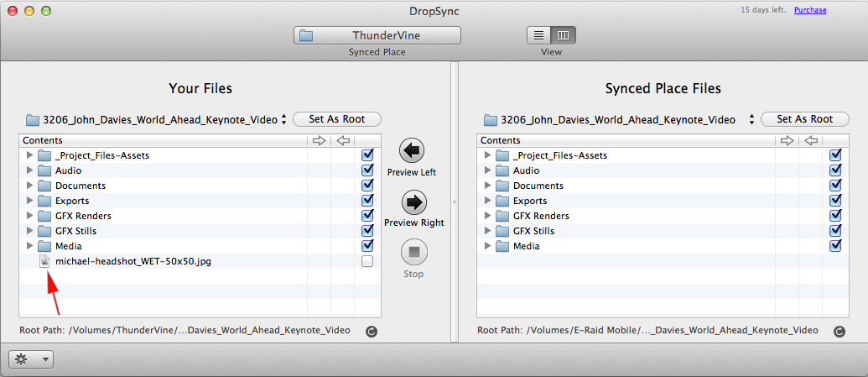Click Documents folder icon in Synced Place Files
868x377 pixels.
tap(502, 186)
